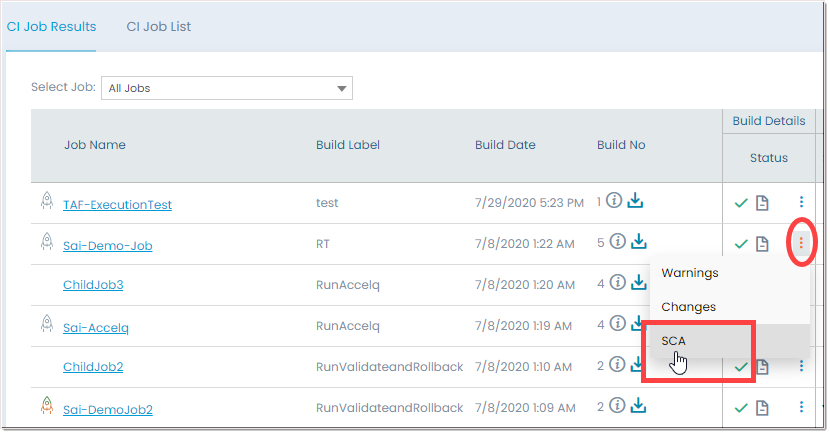
Task: Download TAF-ExecutionTest build artifact
Action: click(x=636, y=202)
